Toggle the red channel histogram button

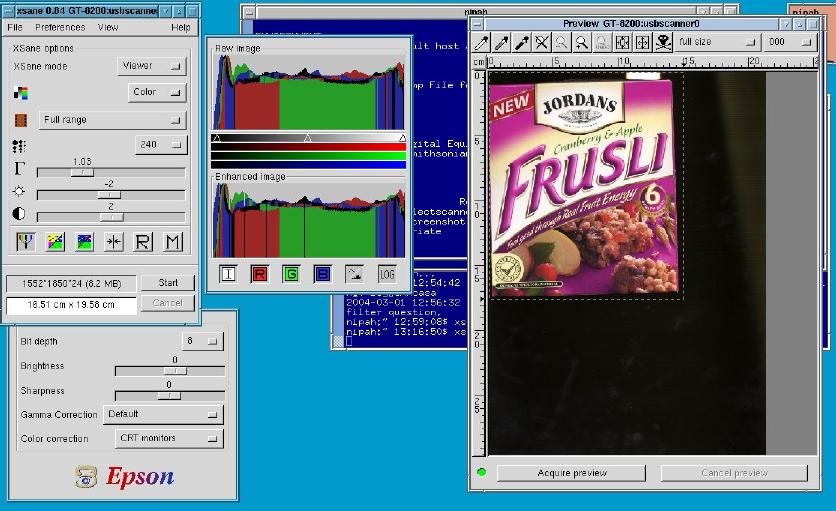259,273
